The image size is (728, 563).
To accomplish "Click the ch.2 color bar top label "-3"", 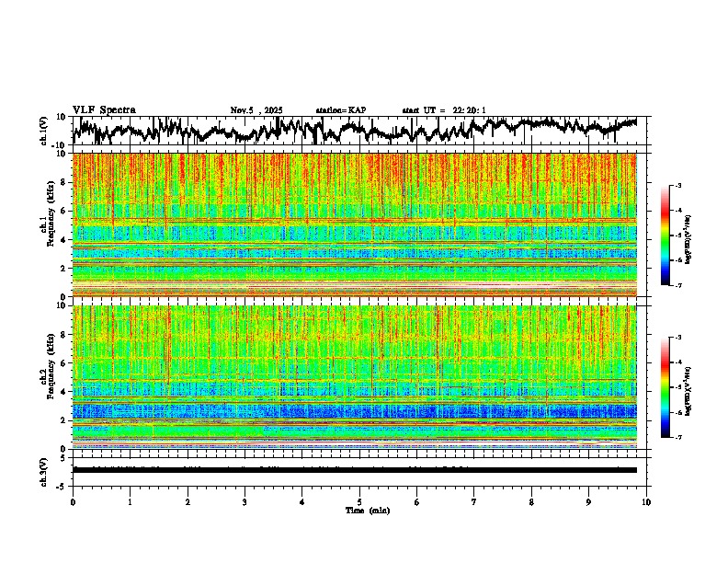I will click(677, 338).
